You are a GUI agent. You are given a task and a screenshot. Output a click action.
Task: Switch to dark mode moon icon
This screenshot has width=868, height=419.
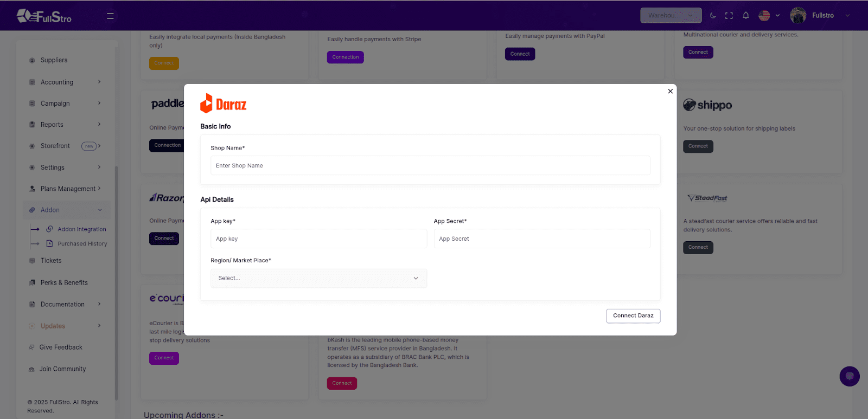[x=713, y=15]
